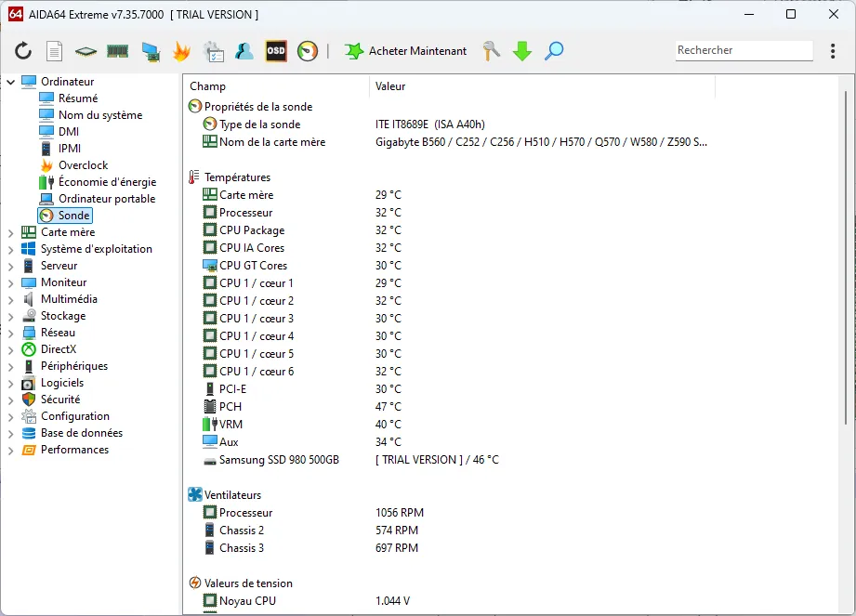Click the Sécurité shield icon
The height and width of the screenshot is (616, 856).
pos(29,400)
